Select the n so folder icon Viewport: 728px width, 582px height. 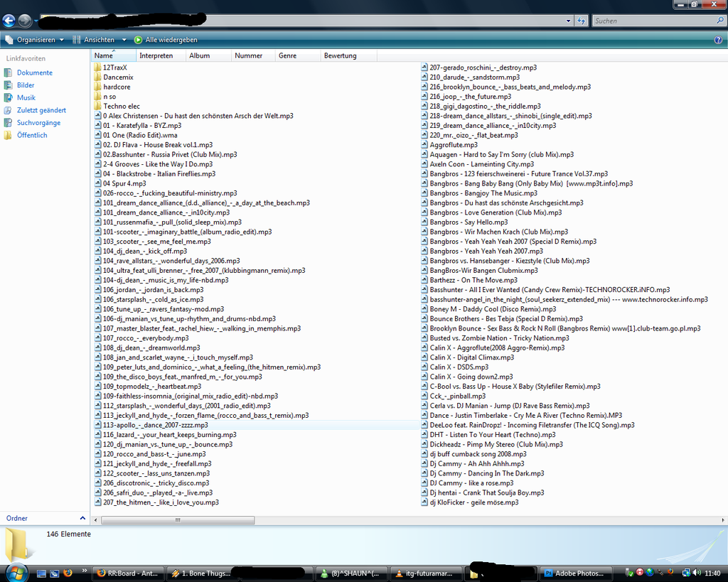[x=97, y=97]
